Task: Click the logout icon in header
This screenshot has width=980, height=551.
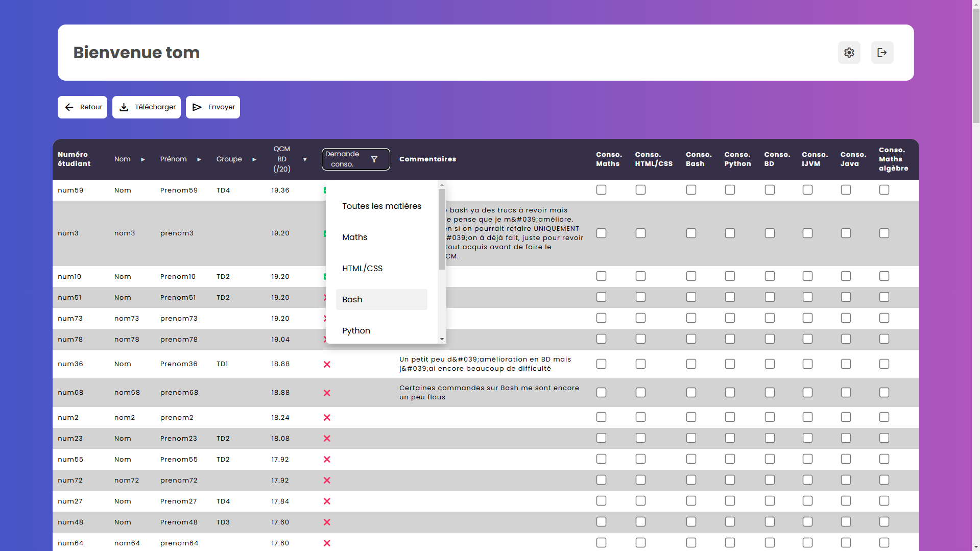Action: click(882, 53)
